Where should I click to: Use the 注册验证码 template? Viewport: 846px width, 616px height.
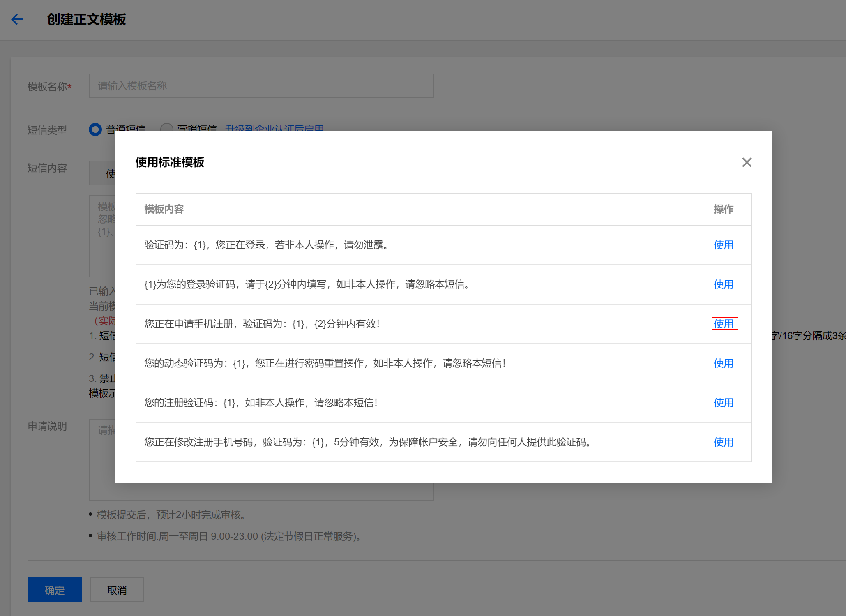723,403
